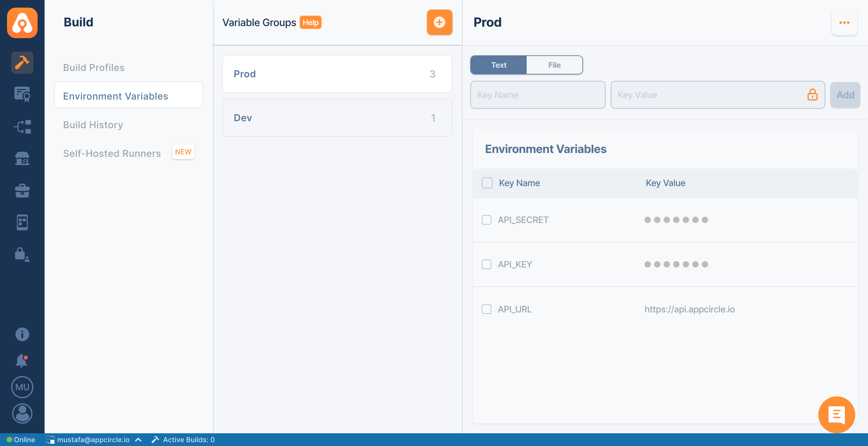Toggle the secret lock icon in Key Value
The image size is (868, 446).
click(x=812, y=94)
